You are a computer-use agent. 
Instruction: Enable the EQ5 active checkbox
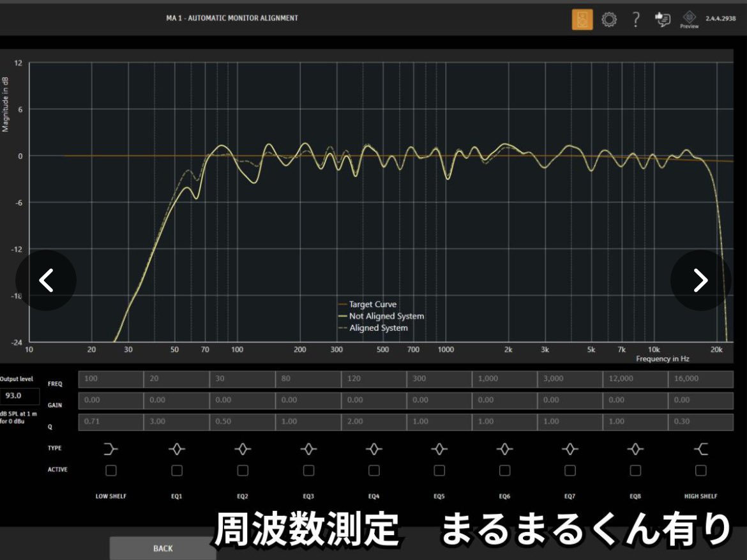pyautogui.click(x=439, y=471)
